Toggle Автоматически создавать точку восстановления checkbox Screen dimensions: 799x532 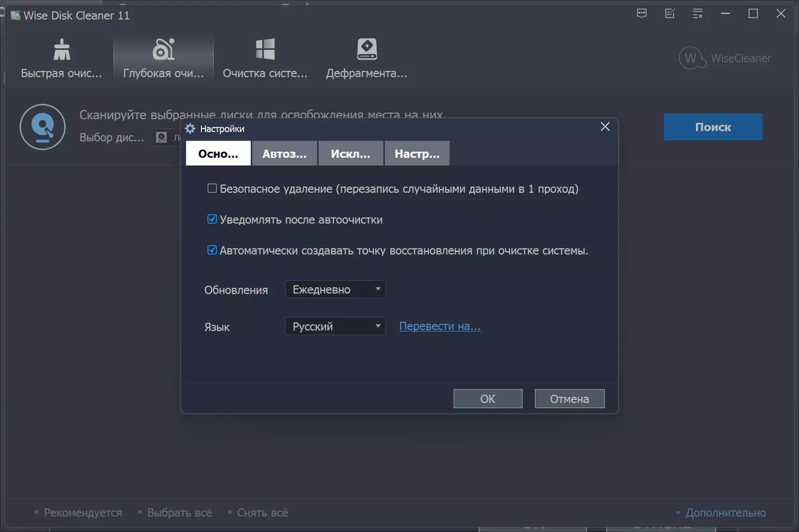tap(212, 250)
